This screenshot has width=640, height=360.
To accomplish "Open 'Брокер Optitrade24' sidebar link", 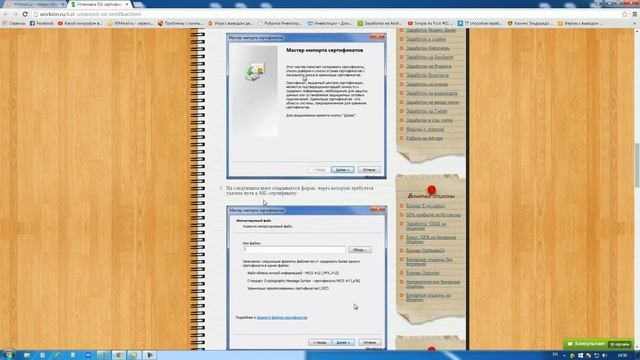I will [425, 250].
